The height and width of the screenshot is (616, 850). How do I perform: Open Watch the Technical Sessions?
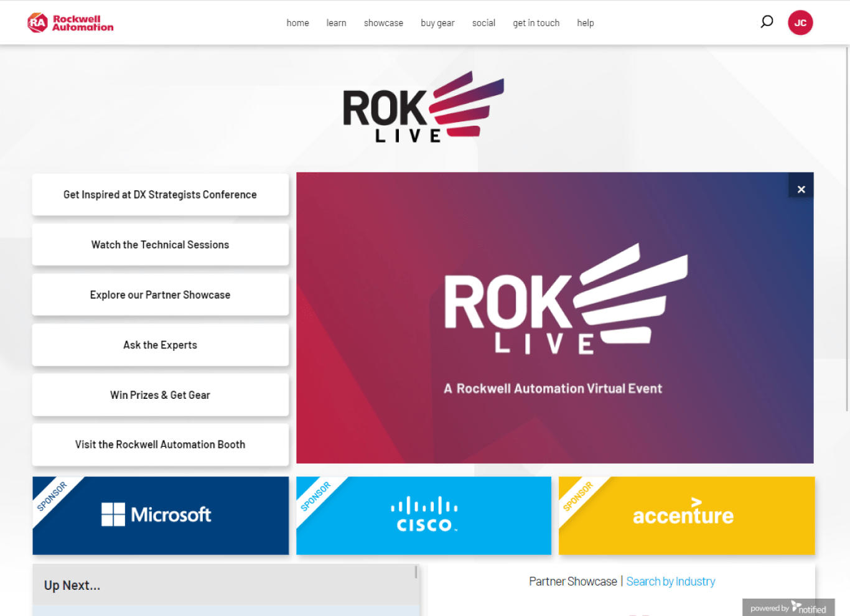pos(160,245)
